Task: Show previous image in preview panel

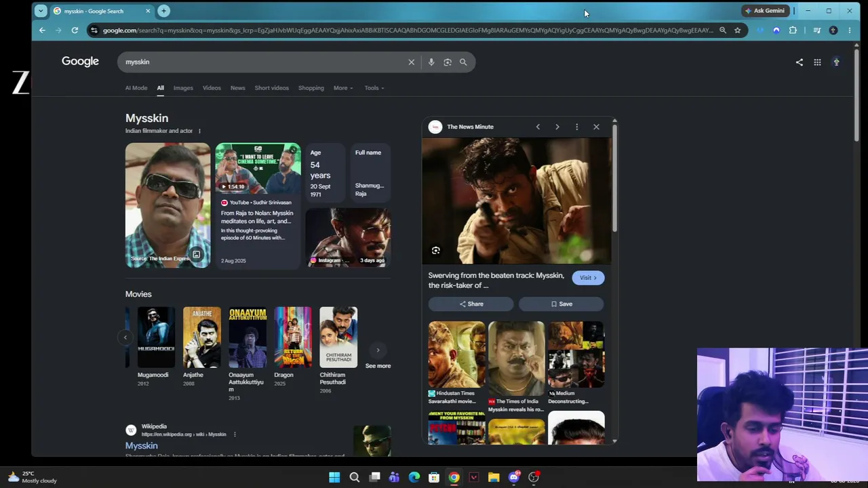Action: click(538, 127)
